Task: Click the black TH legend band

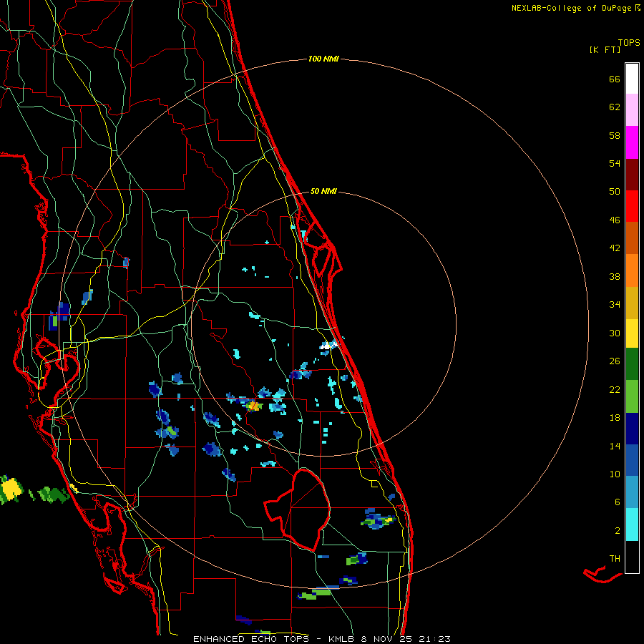Action: [632, 557]
